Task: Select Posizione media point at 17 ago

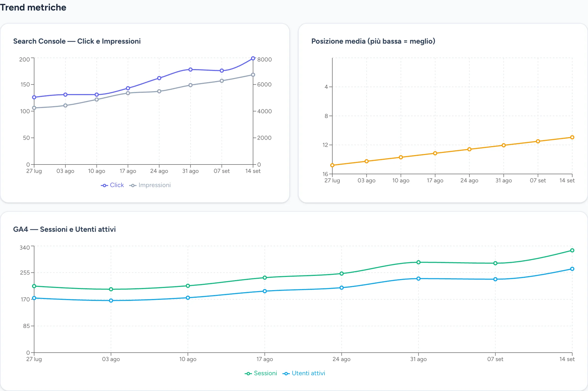Action: pyautogui.click(x=435, y=153)
